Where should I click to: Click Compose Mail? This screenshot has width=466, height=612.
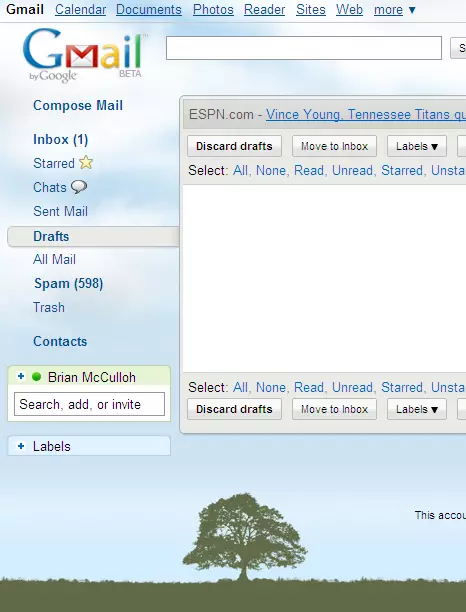[x=78, y=105]
